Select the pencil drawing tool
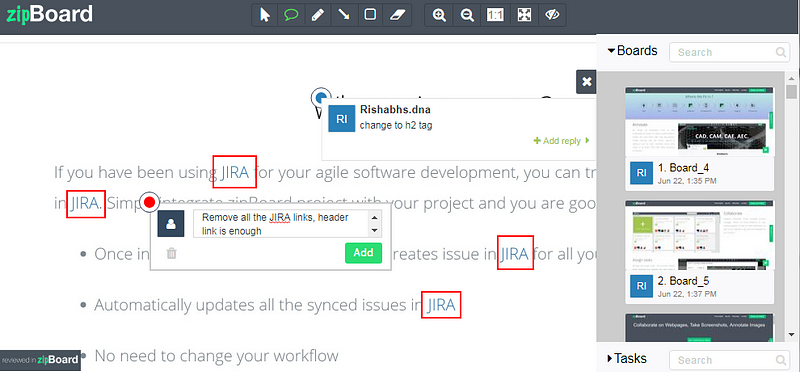Viewport: 800px width, 372px height. [317, 15]
